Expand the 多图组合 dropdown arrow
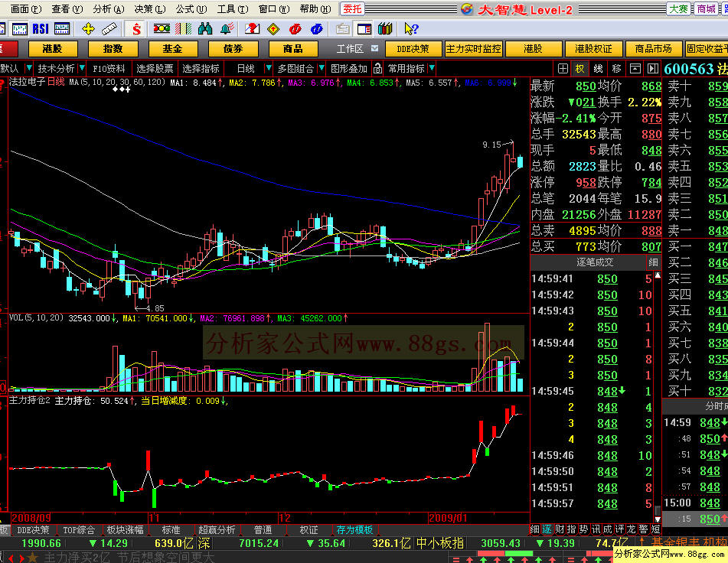This screenshot has width=728, height=563. click(x=321, y=68)
